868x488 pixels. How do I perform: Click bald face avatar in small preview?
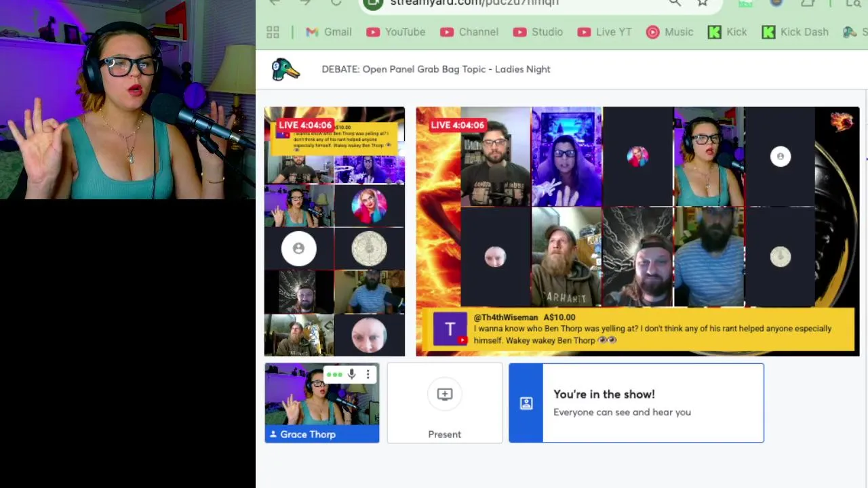tap(370, 334)
